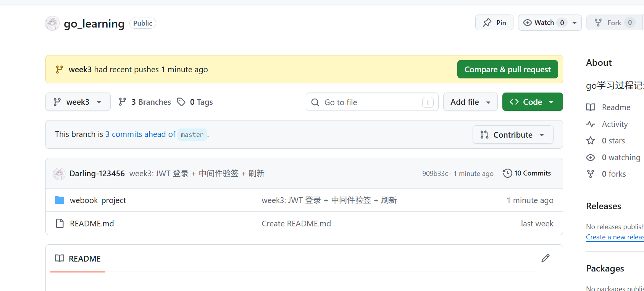Open the 0 stars link
This screenshot has width=644, height=291.
pos(613,141)
